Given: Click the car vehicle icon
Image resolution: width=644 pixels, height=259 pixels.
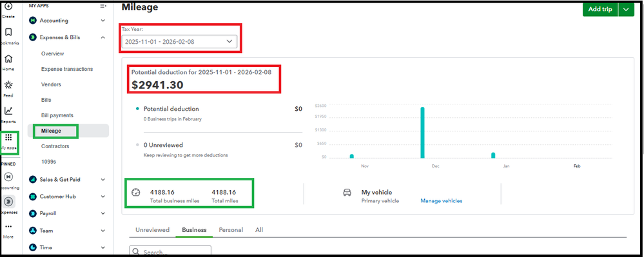Looking at the screenshot, I should point(347,192).
